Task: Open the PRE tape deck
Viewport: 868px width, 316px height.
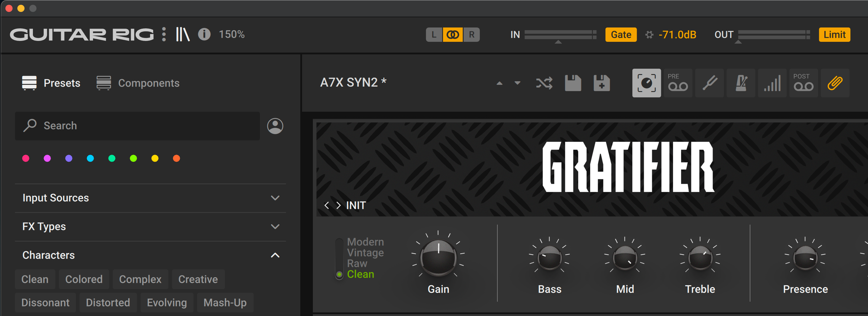Action: pos(677,83)
